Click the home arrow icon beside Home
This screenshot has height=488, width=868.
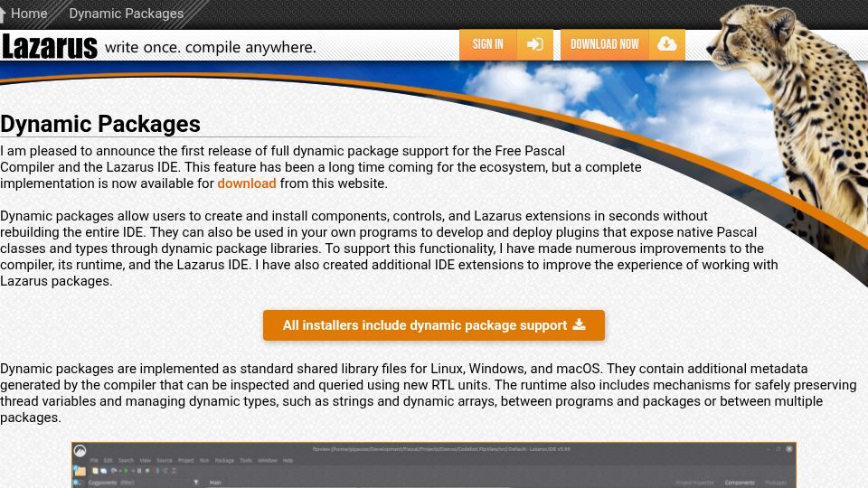click(x=3, y=14)
